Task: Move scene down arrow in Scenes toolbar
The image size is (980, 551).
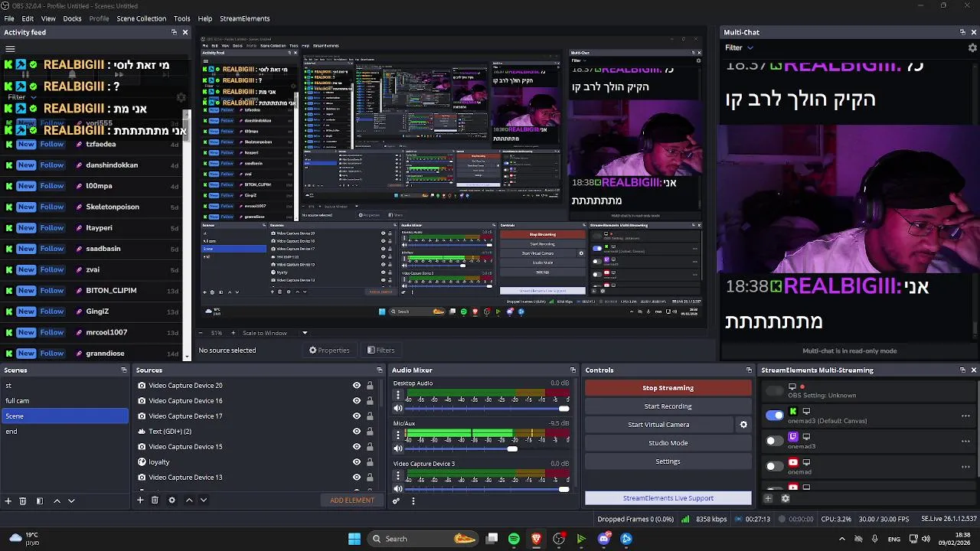Action: pyautogui.click(x=71, y=500)
